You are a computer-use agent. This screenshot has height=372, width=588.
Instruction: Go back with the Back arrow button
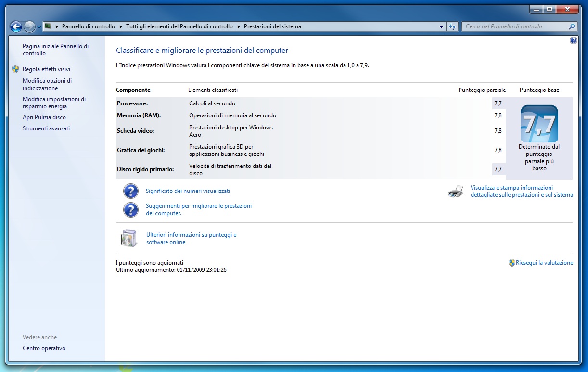tap(16, 27)
